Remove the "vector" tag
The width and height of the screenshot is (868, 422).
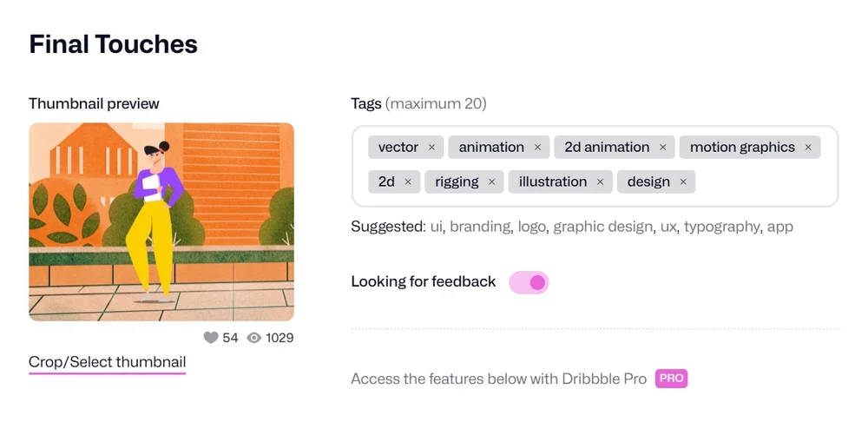pos(431,148)
